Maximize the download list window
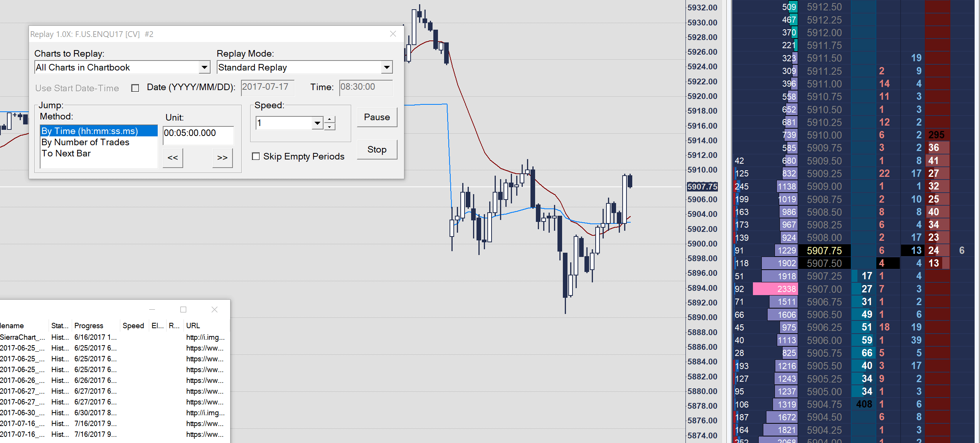980x443 pixels. coord(183,309)
